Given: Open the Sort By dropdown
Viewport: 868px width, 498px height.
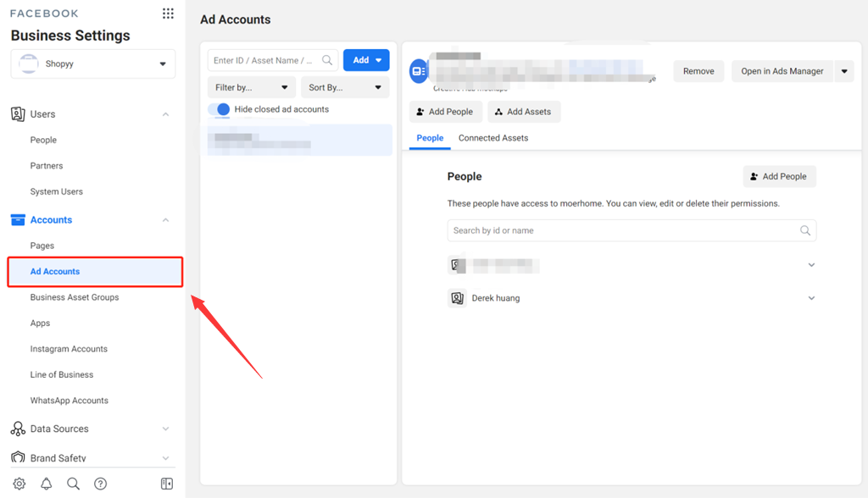Looking at the screenshot, I should click(x=344, y=87).
